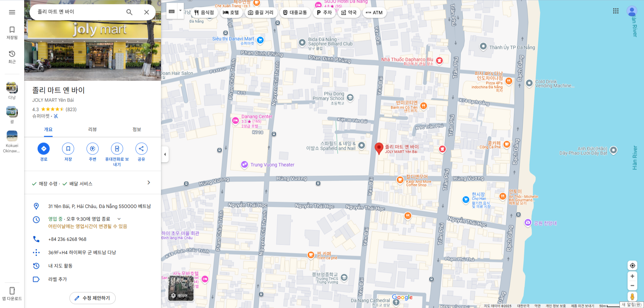Screen dimensions: 644x308
Task: Click the Danang Center hotel marker
Action: pyautogui.click(x=235, y=121)
